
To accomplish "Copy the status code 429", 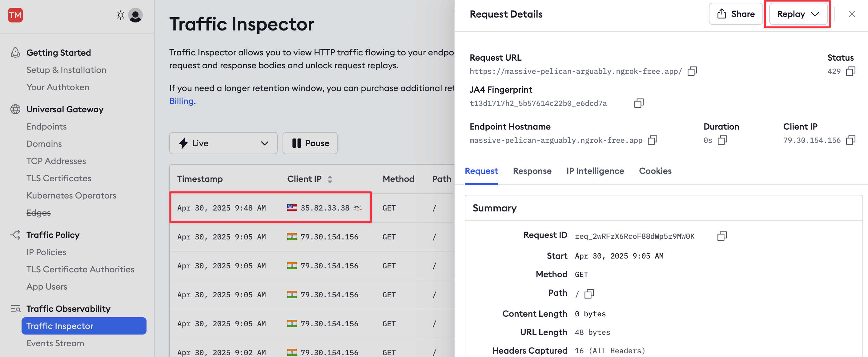I will click(x=850, y=71).
